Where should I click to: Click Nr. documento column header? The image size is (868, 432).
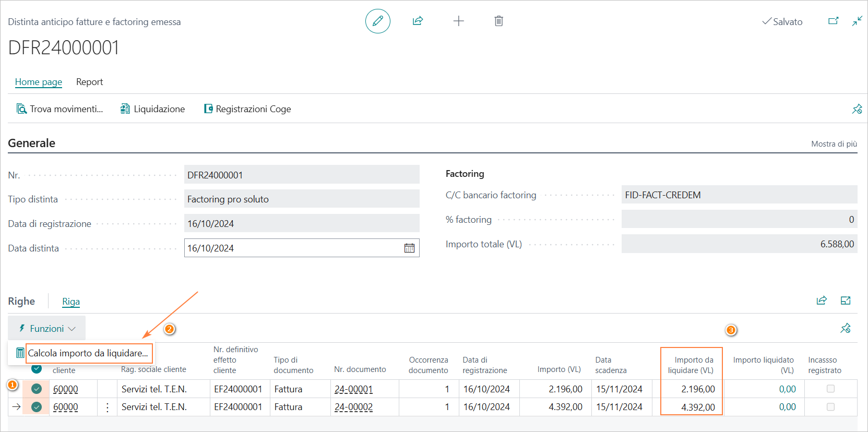[x=360, y=369]
